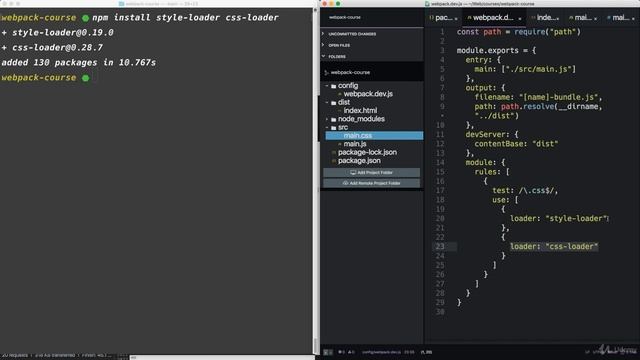Close the first mai... editor tab
Image resolution: width=640 pixels, height=360 pixels.
[x=596, y=18]
